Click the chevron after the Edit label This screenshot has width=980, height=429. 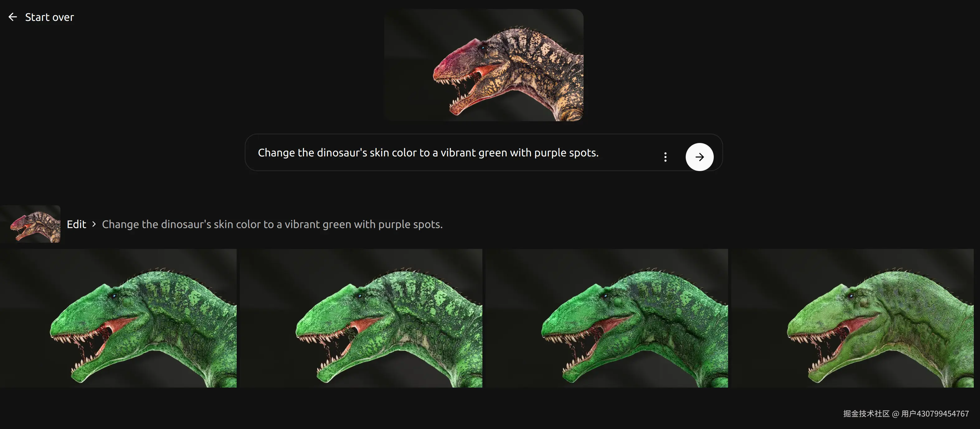(94, 224)
